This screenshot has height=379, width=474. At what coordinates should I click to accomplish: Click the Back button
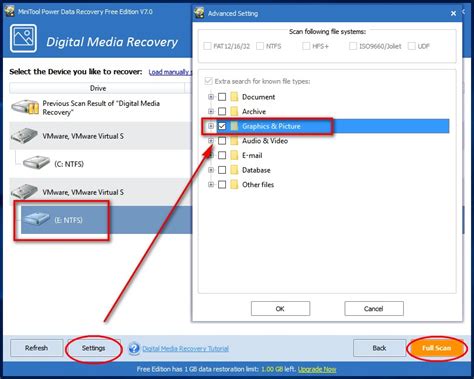point(379,348)
